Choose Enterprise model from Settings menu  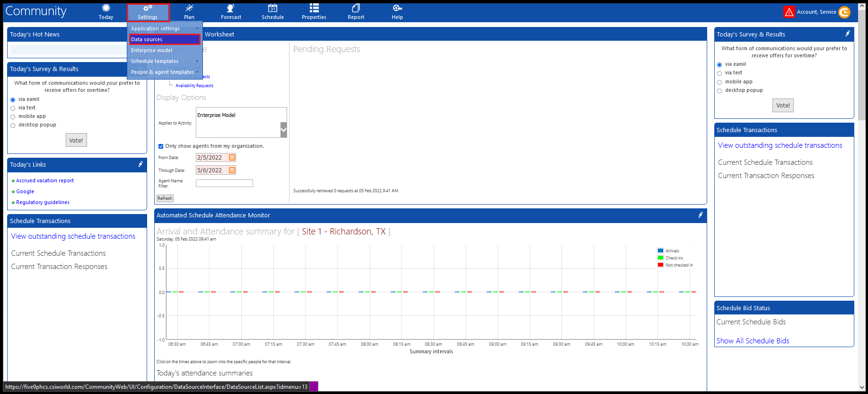tap(165, 50)
